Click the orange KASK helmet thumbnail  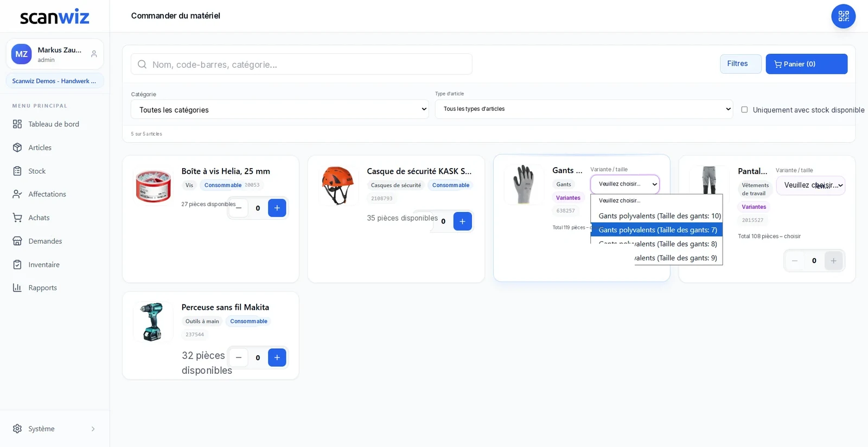tap(339, 186)
